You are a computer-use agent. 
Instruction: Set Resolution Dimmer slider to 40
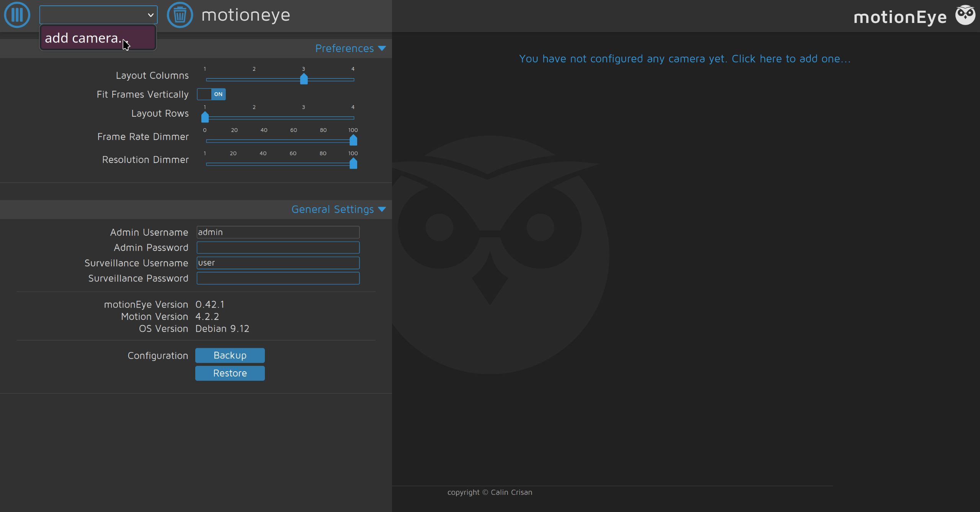[x=263, y=164]
